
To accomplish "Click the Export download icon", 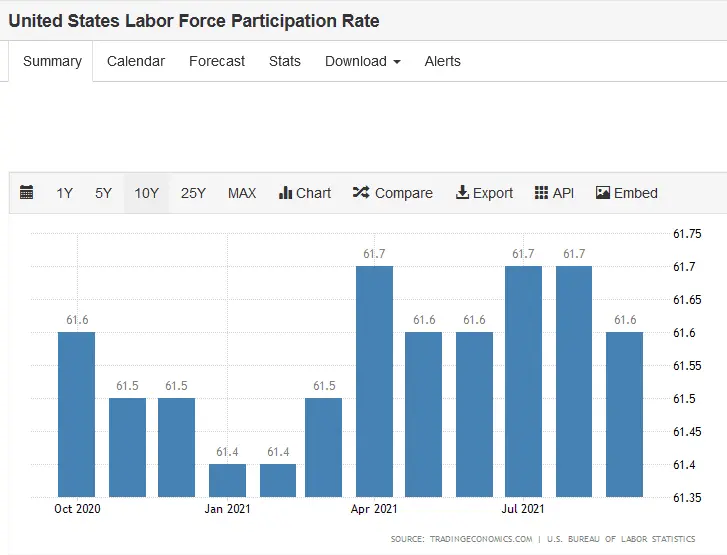I will (462, 193).
